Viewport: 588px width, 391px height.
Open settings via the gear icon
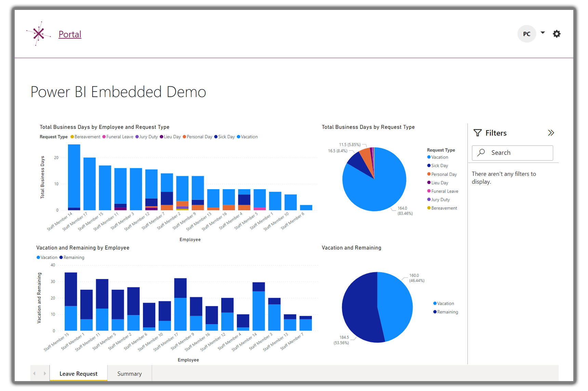pyautogui.click(x=557, y=34)
